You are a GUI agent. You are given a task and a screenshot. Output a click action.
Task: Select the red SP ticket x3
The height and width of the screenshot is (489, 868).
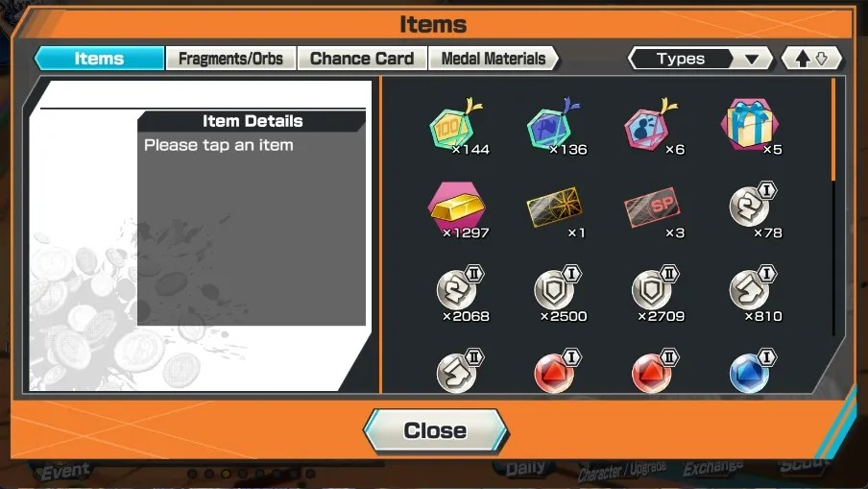pos(652,210)
